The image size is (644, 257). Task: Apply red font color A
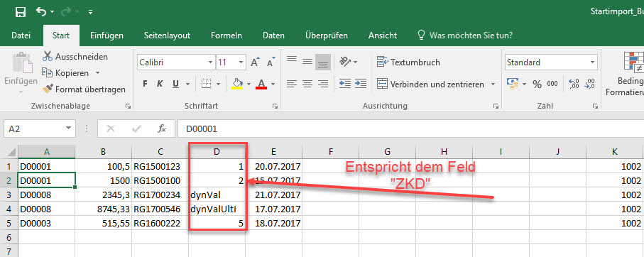pos(261,84)
